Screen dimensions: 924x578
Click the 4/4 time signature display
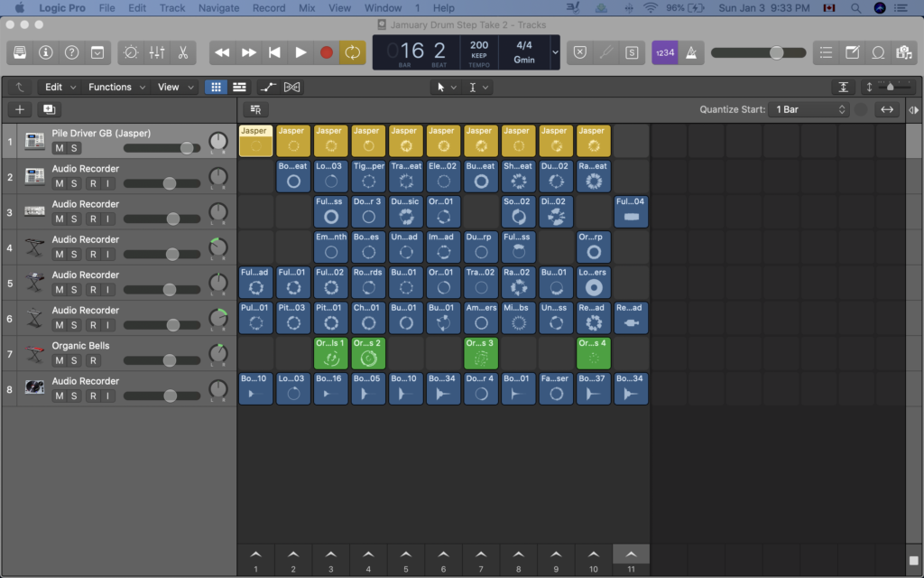(524, 45)
